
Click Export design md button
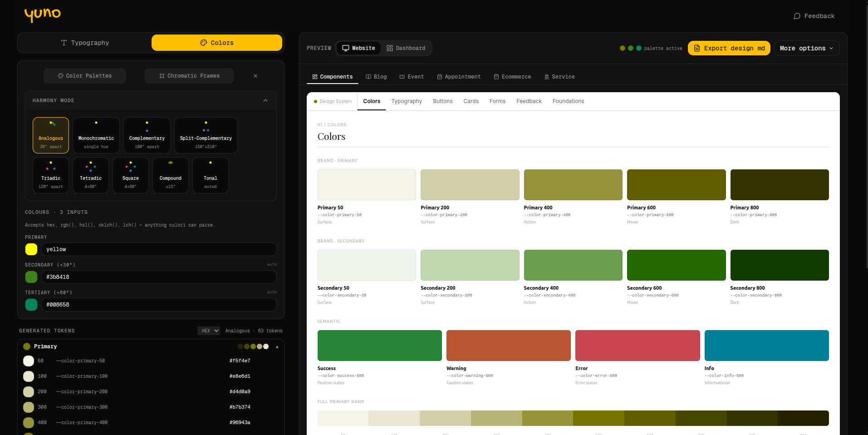(x=729, y=48)
